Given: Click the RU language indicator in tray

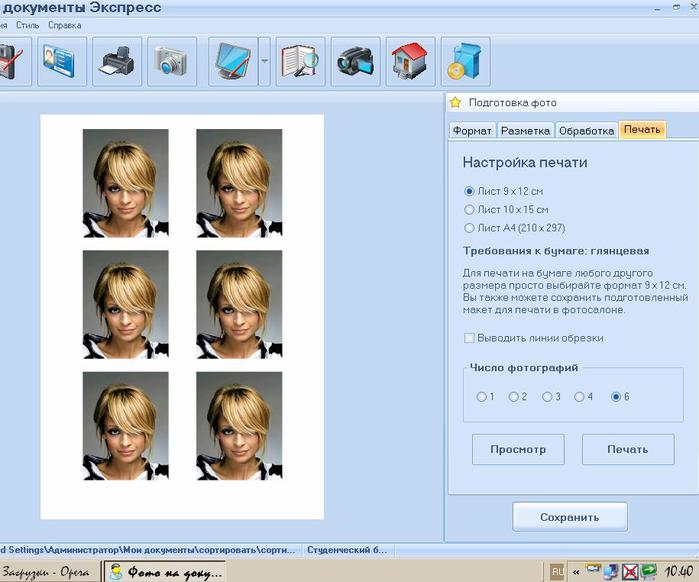Looking at the screenshot, I should click(x=557, y=572).
